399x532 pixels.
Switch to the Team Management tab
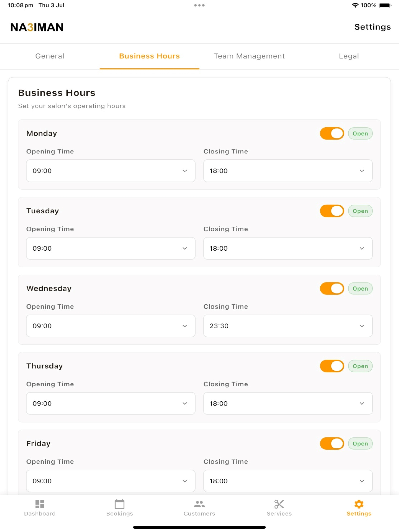pyautogui.click(x=249, y=56)
